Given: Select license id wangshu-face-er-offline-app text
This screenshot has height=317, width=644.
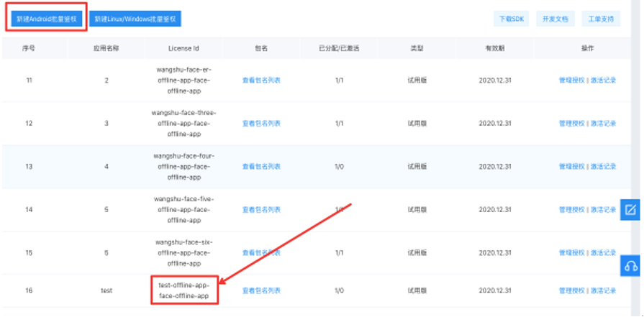Looking at the screenshot, I should point(184,81).
